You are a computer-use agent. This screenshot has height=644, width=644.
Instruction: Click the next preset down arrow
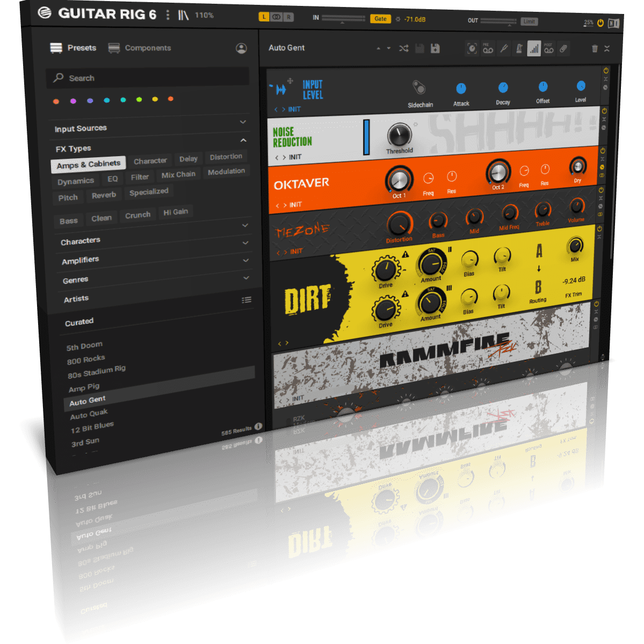[389, 48]
